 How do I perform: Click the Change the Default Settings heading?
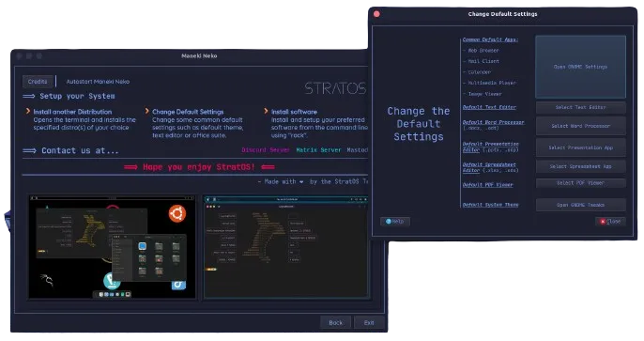coord(418,124)
